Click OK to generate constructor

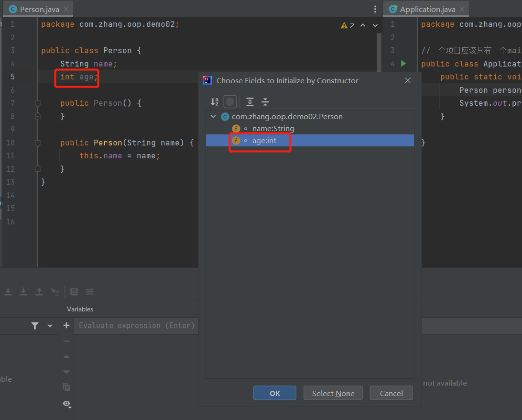point(275,393)
